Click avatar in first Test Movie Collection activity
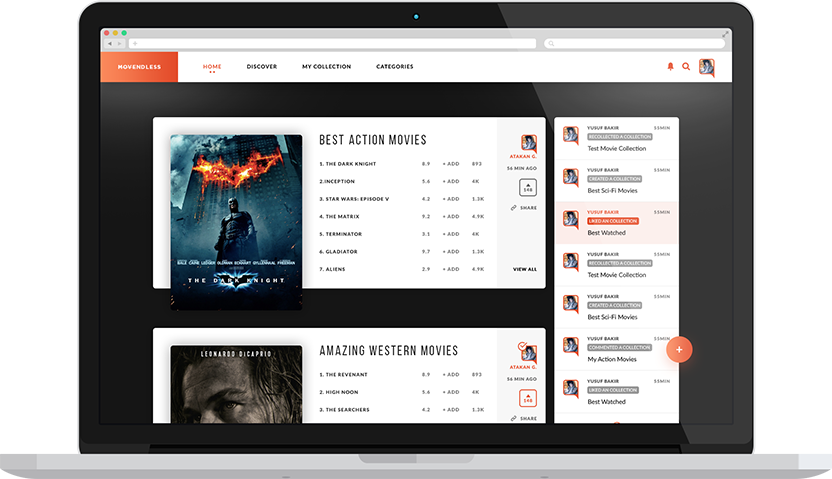 coord(570,134)
